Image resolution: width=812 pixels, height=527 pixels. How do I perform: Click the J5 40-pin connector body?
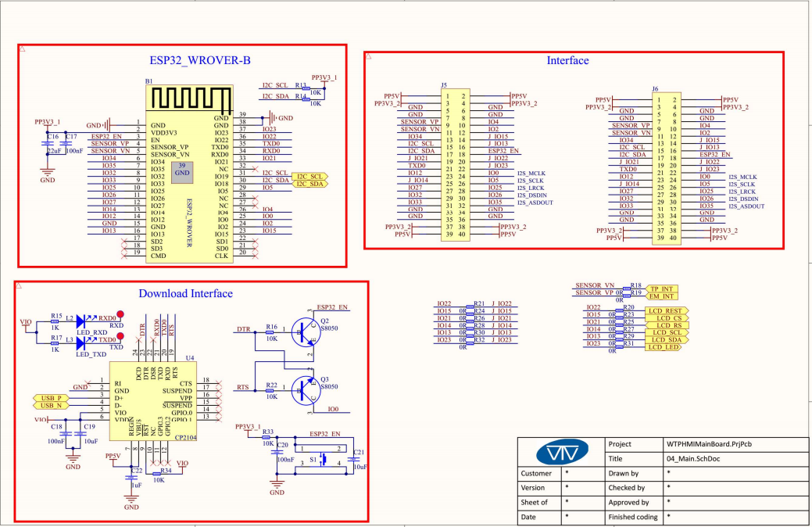(456, 165)
